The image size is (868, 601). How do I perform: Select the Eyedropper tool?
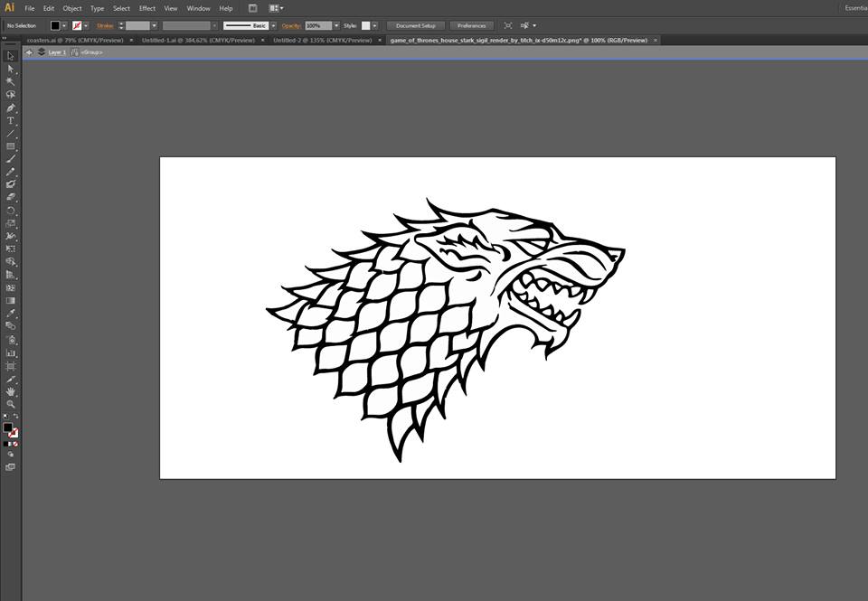[11, 314]
